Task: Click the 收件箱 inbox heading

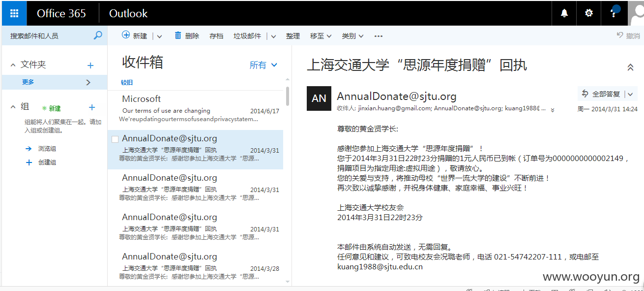Action: click(x=143, y=63)
